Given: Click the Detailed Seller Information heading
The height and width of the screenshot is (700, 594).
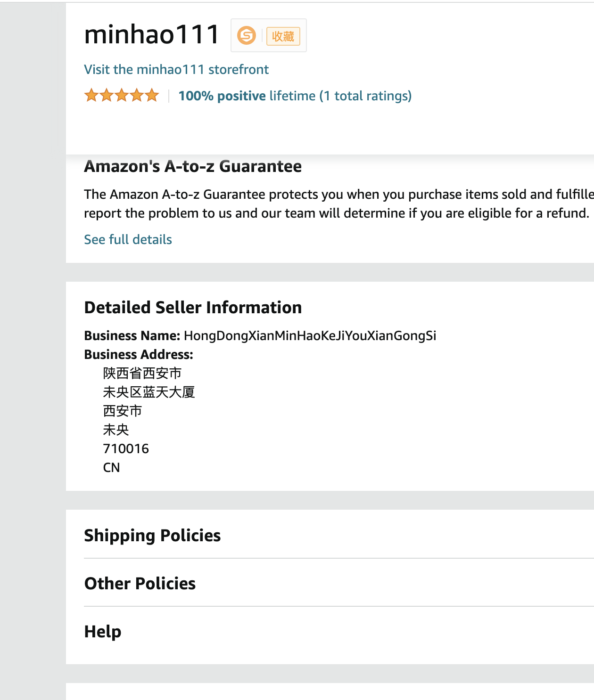Looking at the screenshot, I should (193, 308).
